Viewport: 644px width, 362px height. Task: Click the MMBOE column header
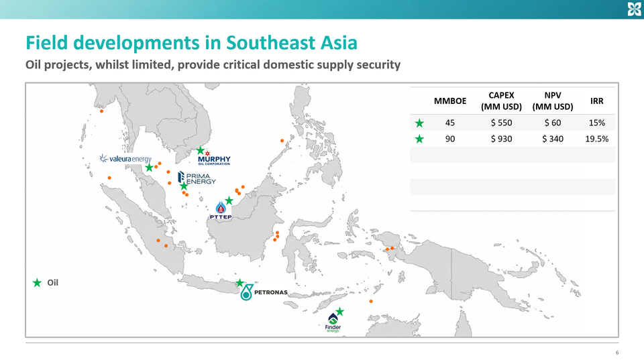450,101
